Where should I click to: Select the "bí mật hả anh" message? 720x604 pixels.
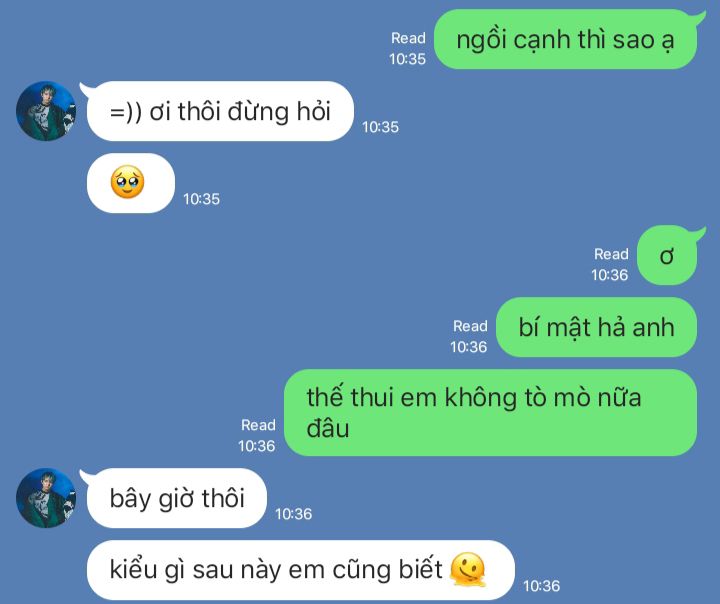pos(596,327)
